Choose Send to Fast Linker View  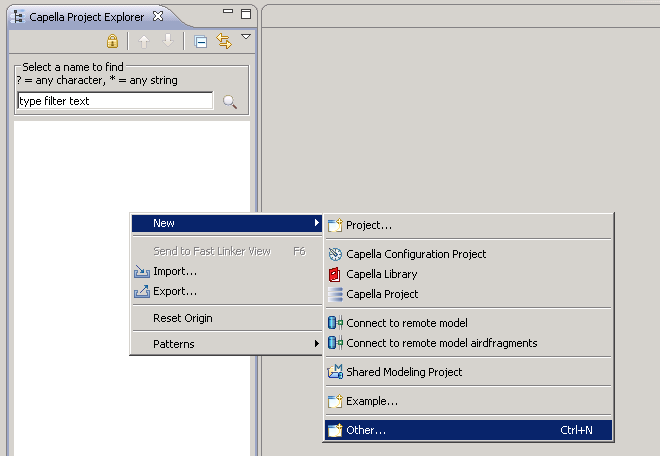(227, 251)
